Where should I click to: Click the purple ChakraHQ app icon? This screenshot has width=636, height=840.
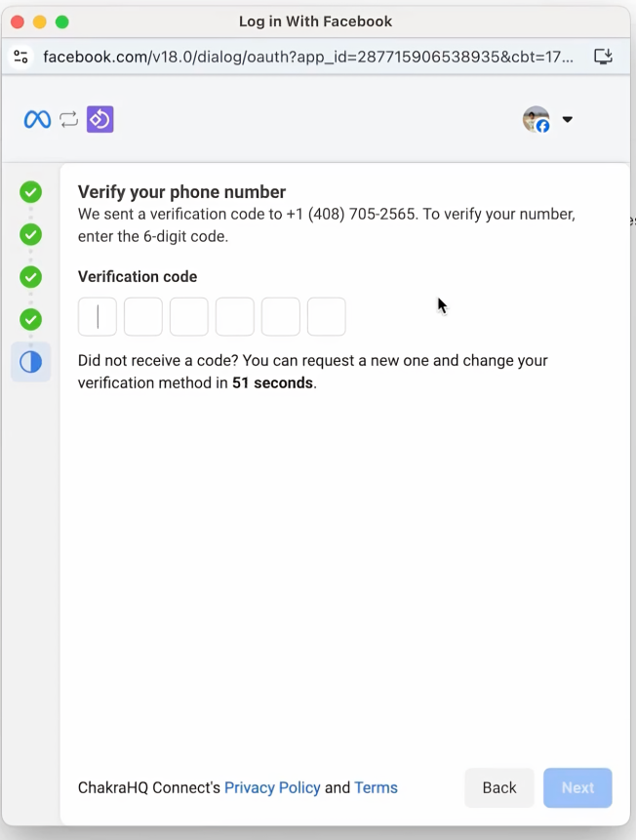[100, 119]
